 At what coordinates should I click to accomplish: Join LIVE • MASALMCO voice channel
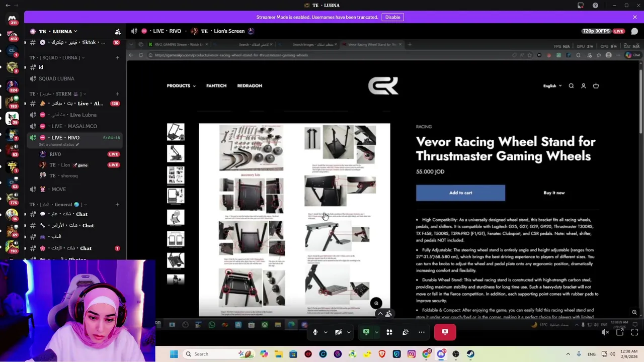pyautogui.click(x=74, y=126)
